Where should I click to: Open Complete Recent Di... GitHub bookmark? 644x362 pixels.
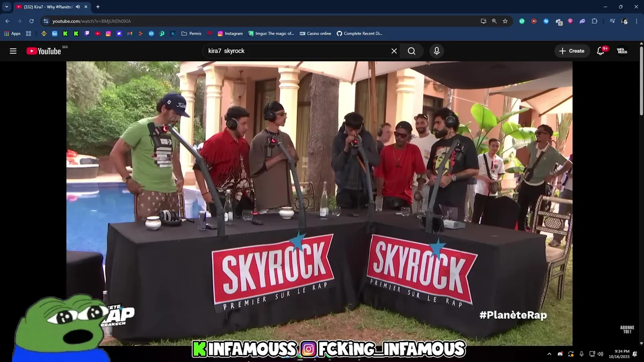coord(360,34)
